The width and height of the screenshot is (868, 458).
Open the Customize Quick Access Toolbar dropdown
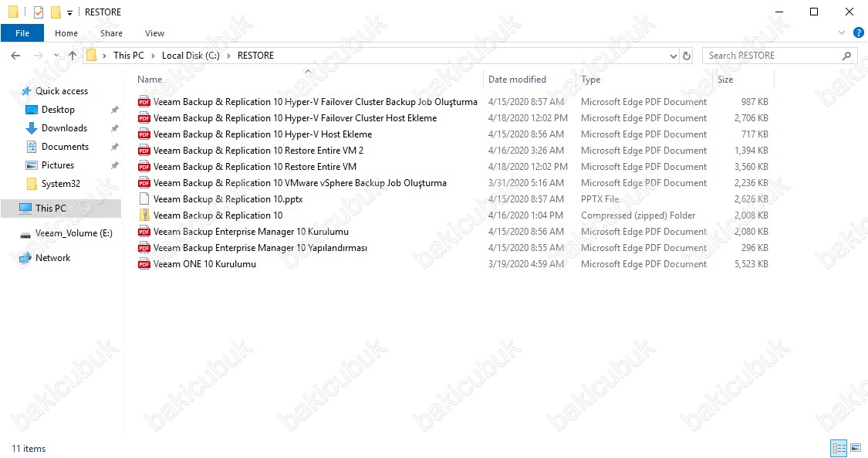pos(69,12)
